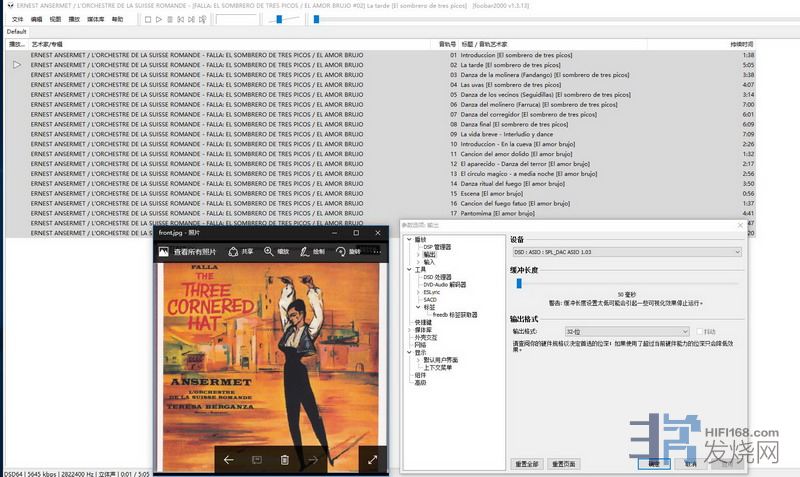Click the 缓冲长度 buffer length slider
This screenshot has width=800, height=477.
click(519, 284)
